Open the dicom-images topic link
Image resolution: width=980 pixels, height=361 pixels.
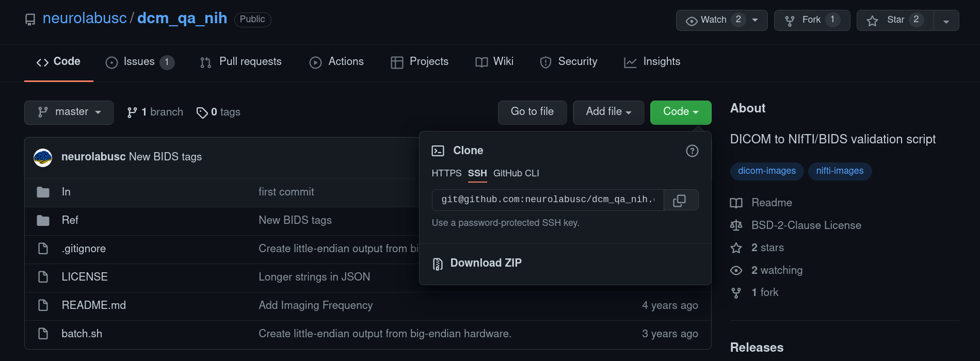pos(767,171)
